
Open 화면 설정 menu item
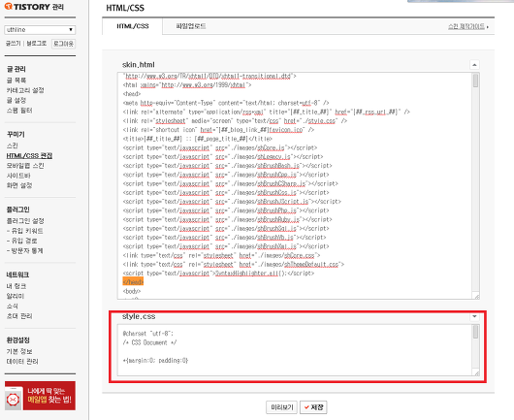coord(19,185)
